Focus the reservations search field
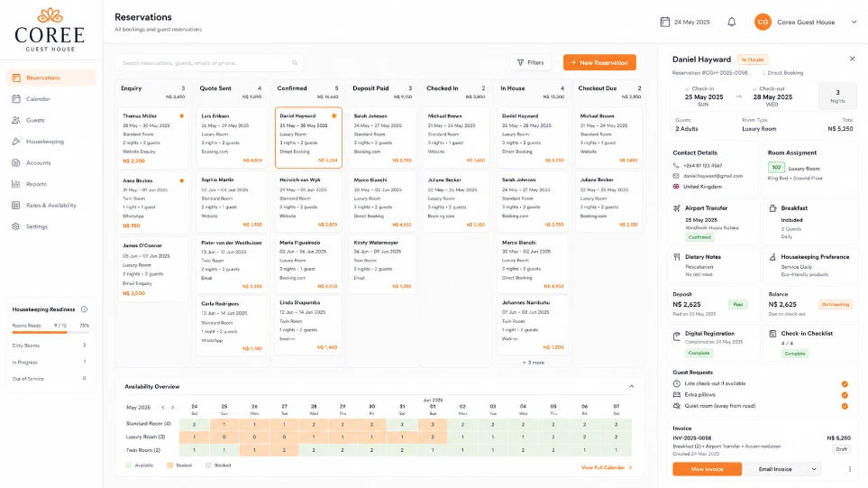The height and width of the screenshot is (488, 868). click(x=209, y=63)
